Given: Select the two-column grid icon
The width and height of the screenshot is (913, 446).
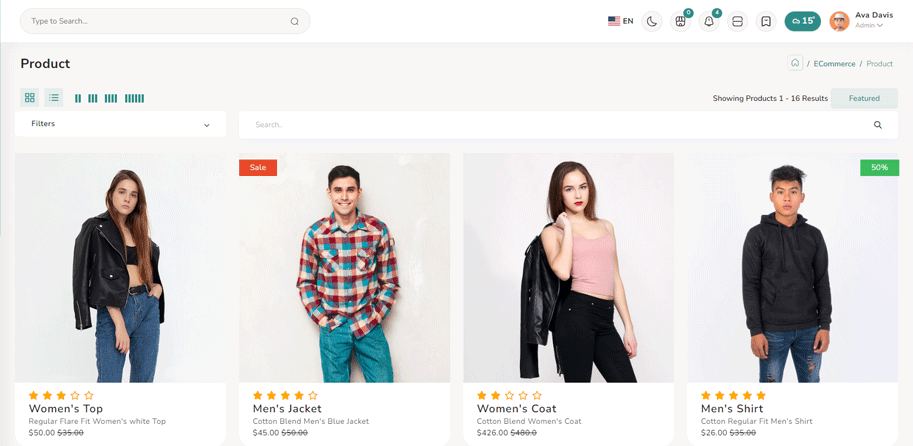Looking at the screenshot, I should coord(78,98).
